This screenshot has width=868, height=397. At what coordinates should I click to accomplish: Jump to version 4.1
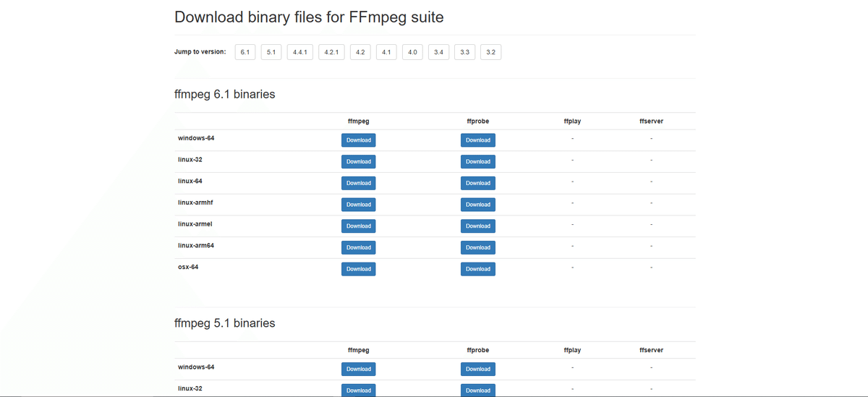point(386,52)
